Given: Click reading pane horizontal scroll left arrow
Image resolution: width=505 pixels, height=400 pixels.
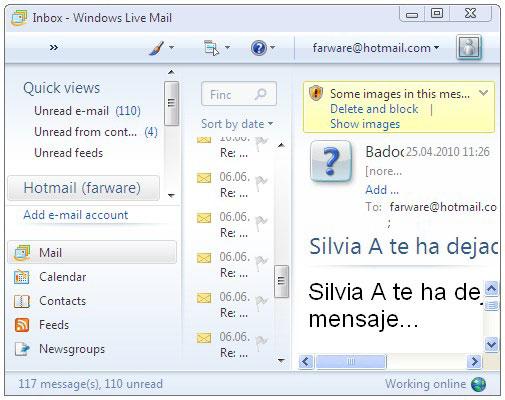Looking at the screenshot, I should (x=306, y=362).
